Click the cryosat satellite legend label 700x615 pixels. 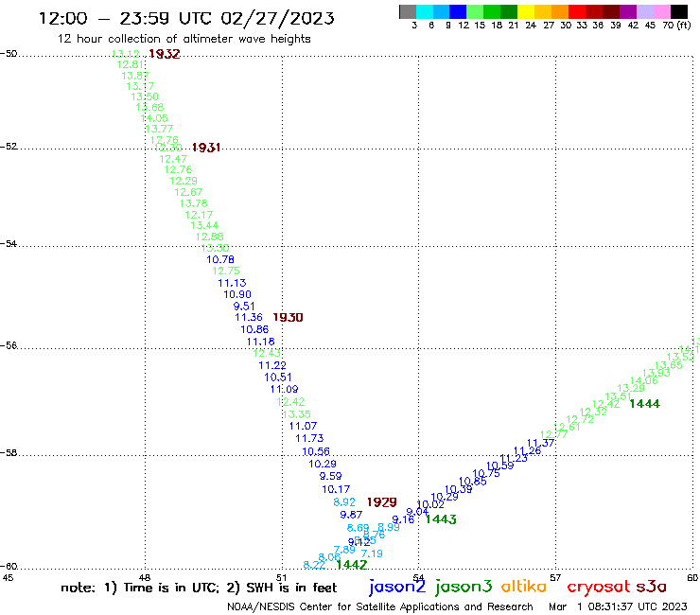click(598, 588)
